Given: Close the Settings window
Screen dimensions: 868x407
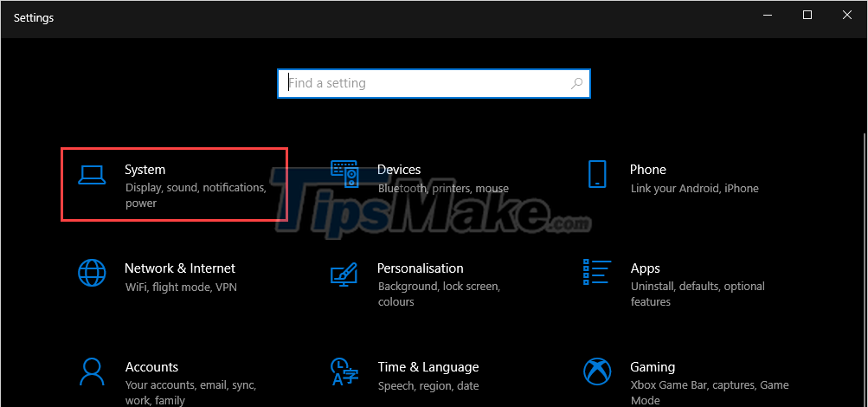Looking at the screenshot, I should [x=847, y=16].
